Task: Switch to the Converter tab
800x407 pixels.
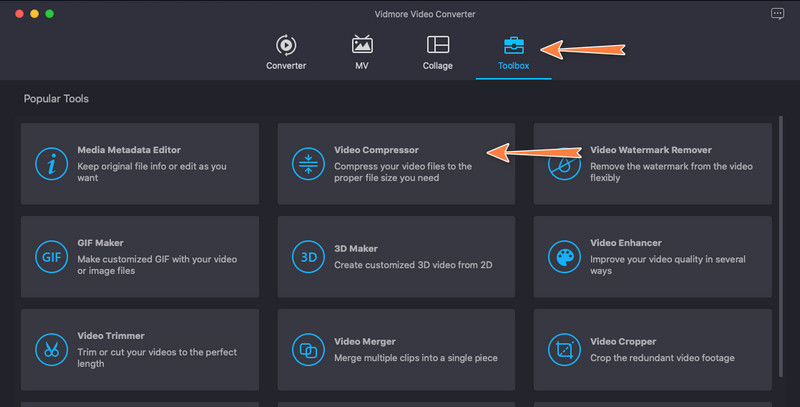Action: point(286,53)
